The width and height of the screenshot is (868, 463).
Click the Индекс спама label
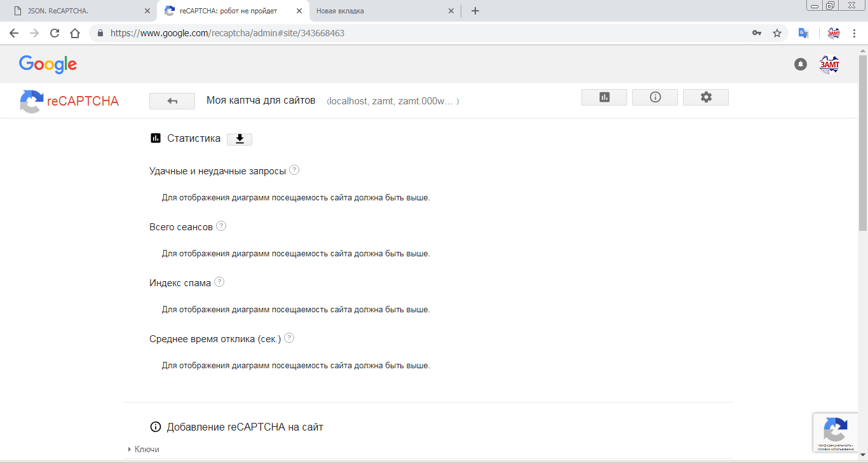tap(180, 283)
